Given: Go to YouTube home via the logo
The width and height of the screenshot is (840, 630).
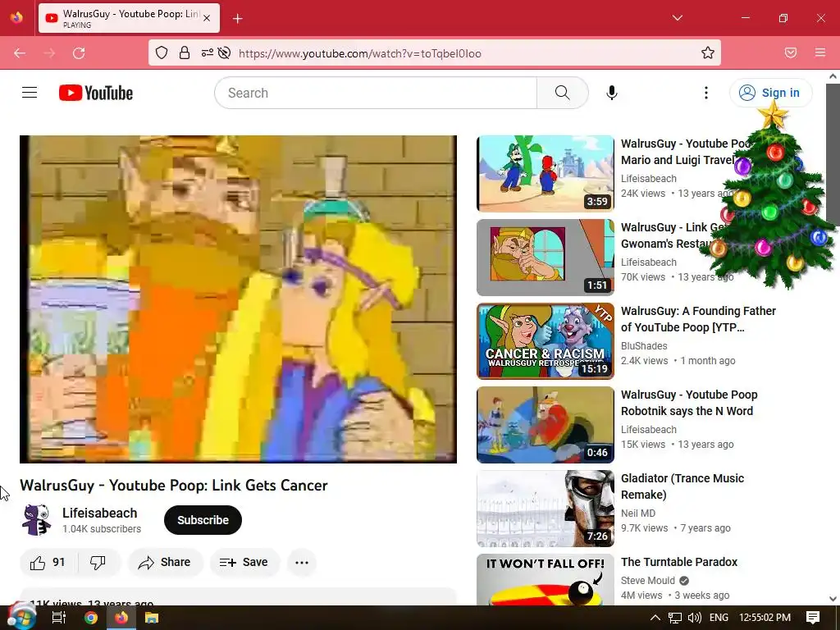Looking at the screenshot, I should (96, 93).
